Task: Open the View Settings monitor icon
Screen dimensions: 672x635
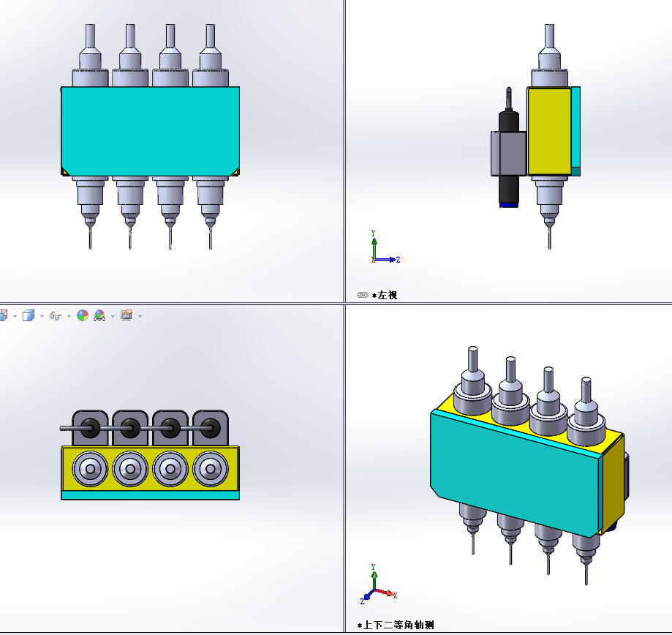Action: tap(127, 315)
